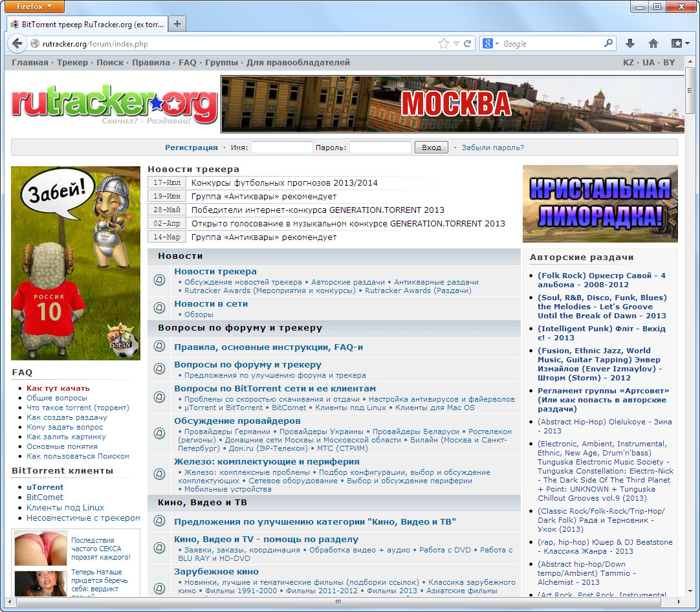The image size is (700, 612).
Task: Switch to the BY regional link
Action: pos(669,63)
